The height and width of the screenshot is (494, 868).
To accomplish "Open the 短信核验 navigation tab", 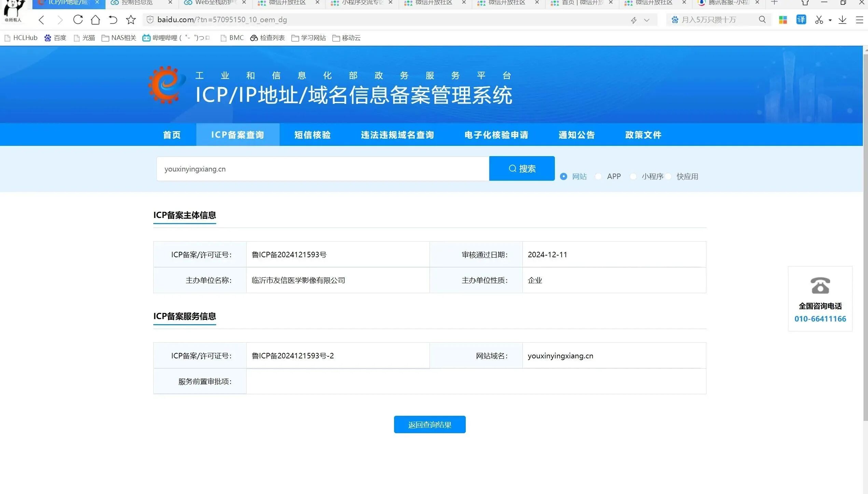I will click(312, 135).
